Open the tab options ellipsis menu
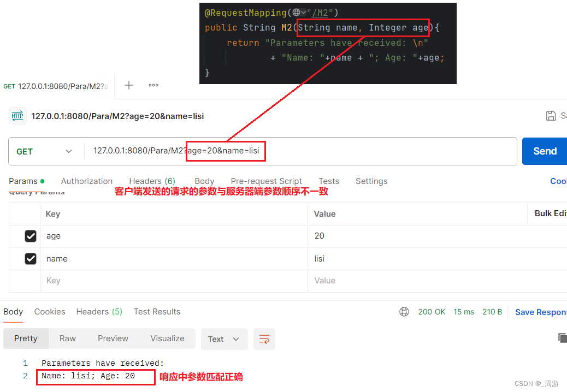Screen dimensions: 567x392 point(153,85)
